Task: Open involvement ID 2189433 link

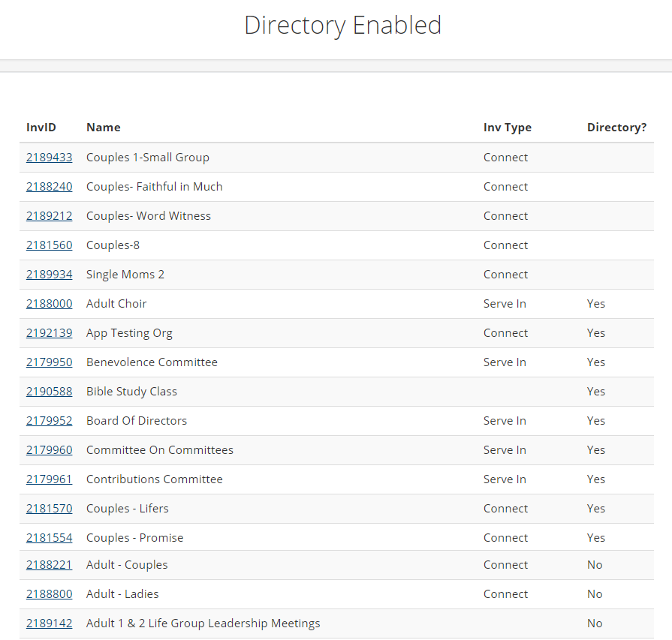Action: (x=50, y=158)
